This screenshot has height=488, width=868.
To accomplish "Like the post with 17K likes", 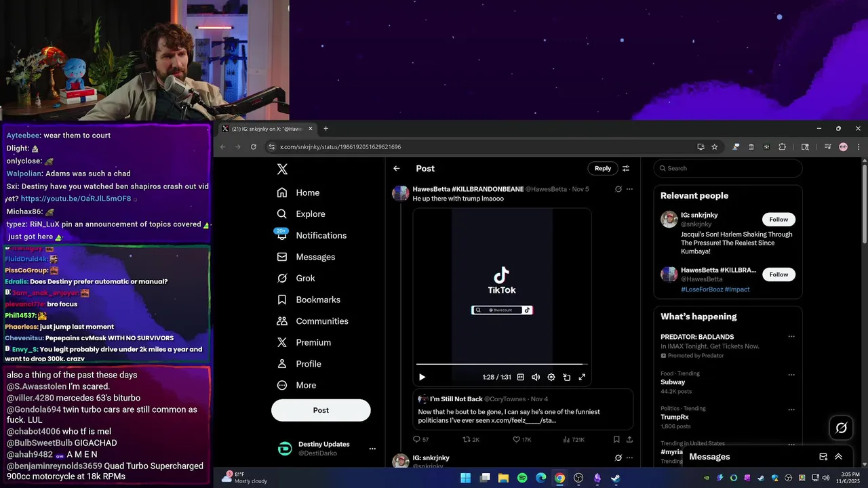I will pos(521,439).
